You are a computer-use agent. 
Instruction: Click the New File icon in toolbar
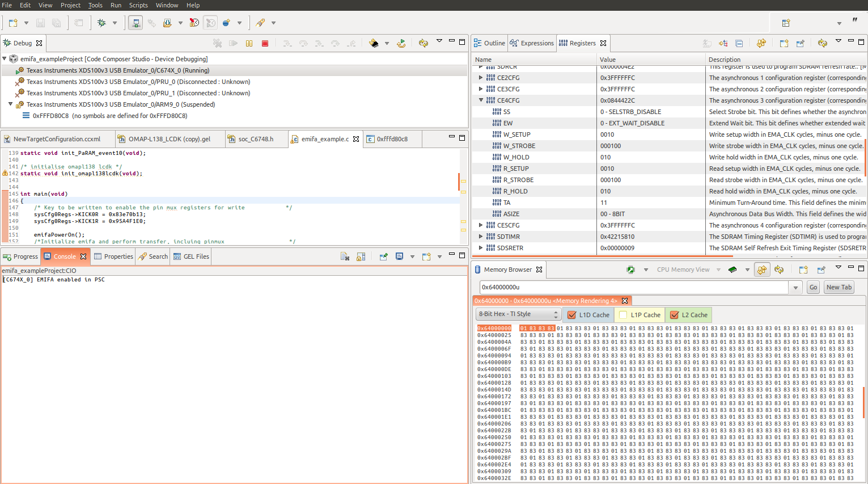pos(13,23)
